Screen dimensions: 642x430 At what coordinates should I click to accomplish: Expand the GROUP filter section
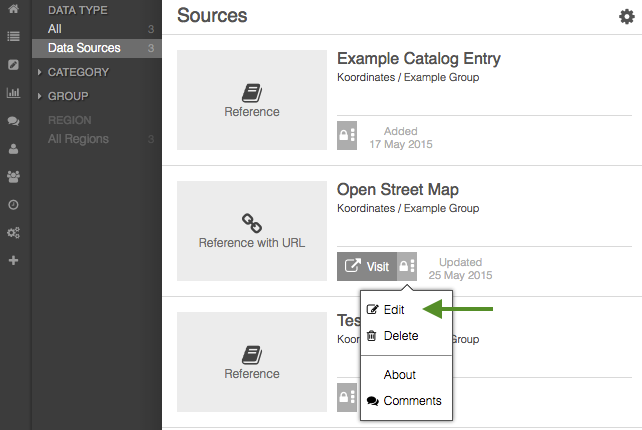click(x=68, y=96)
